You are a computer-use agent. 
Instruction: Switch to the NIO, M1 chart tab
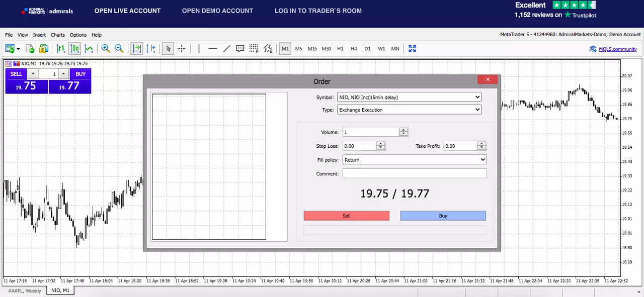coord(60,290)
